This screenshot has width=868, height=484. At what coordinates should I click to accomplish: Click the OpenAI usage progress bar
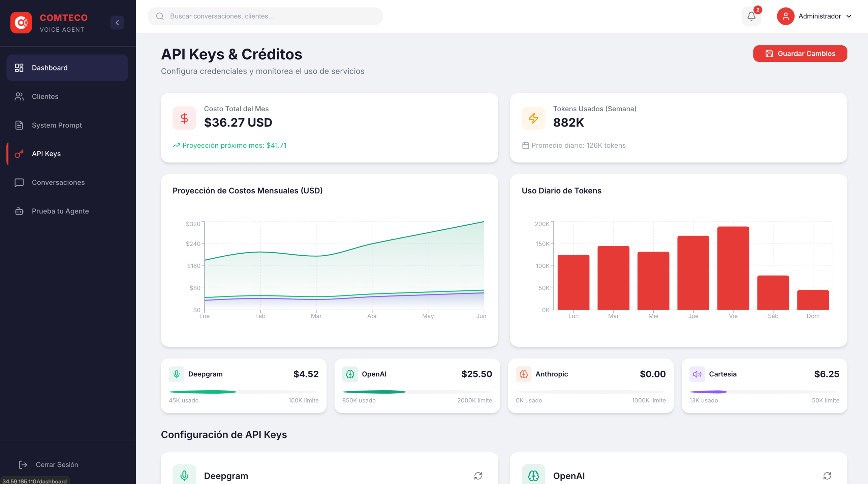click(x=417, y=392)
